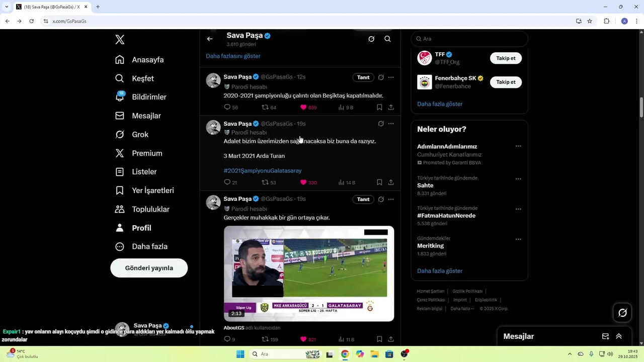Open #FatmaHatunNerede trending topic
This screenshot has width=644, height=362.
(x=446, y=216)
